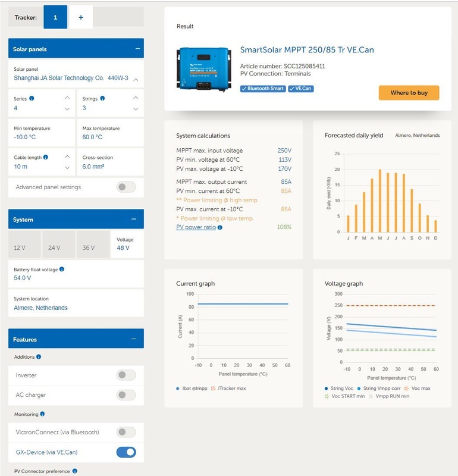Enable VictronConnect (via Bluetooth) toggle
The height and width of the screenshot is (476, 458).
[126, 432]
